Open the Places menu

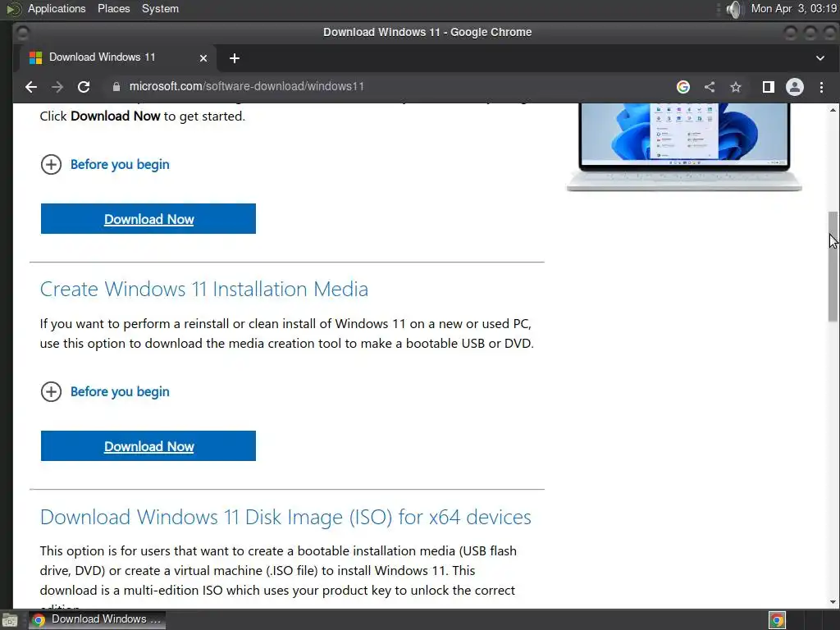[113, 8]
